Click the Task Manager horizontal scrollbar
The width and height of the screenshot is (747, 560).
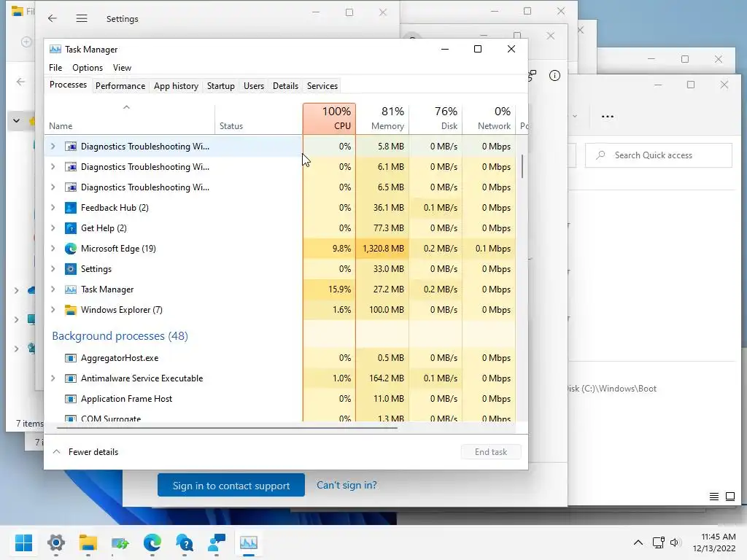pyautogui.click(x=227, y=428)
